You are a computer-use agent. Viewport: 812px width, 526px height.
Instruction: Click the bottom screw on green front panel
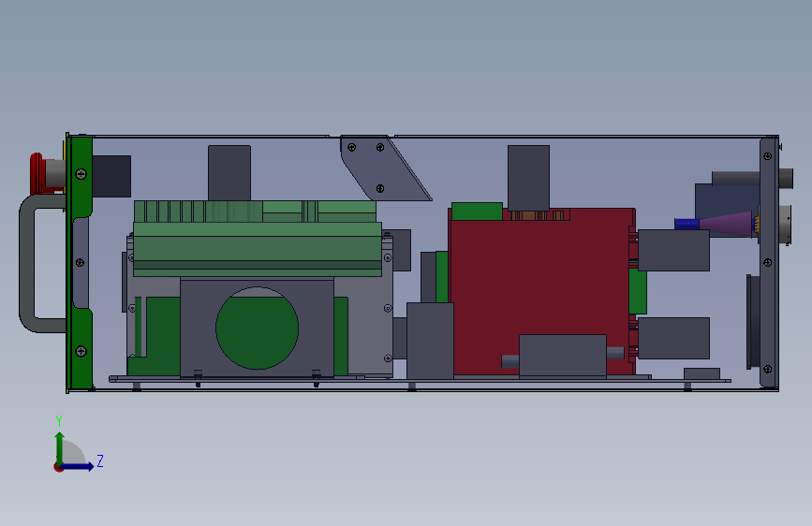(81, 352)
